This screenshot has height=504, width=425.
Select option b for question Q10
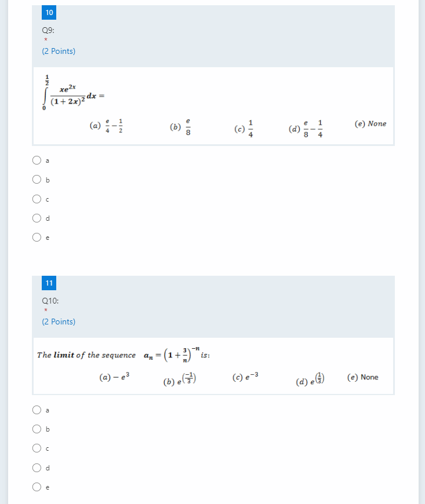click(x=37, y=429)
